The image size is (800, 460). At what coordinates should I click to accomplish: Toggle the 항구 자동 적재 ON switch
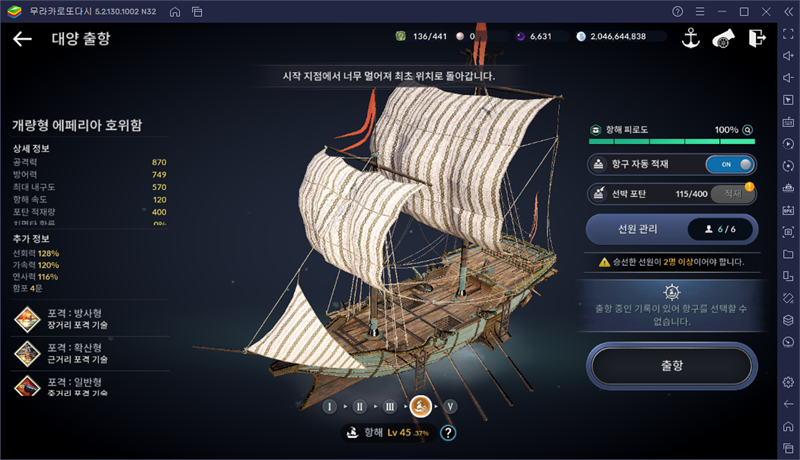click(730, 164)
